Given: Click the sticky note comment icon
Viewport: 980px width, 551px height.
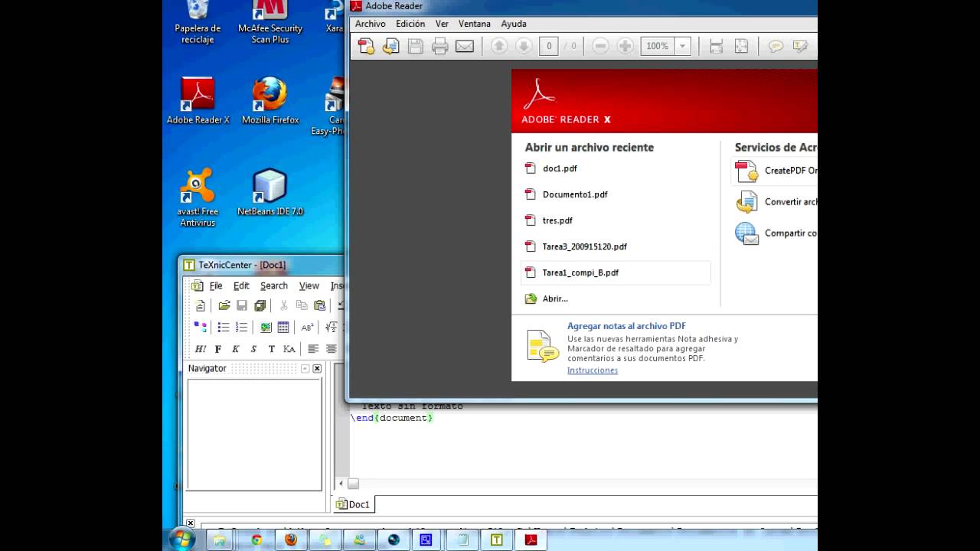Looking at the screenshot, I should 776,46.
